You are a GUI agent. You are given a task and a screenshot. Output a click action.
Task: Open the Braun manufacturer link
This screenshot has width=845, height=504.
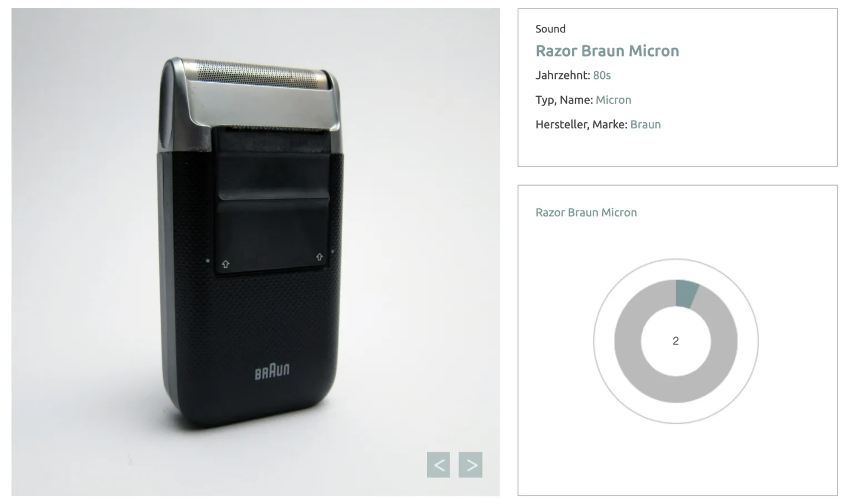[x=645, y=124]
